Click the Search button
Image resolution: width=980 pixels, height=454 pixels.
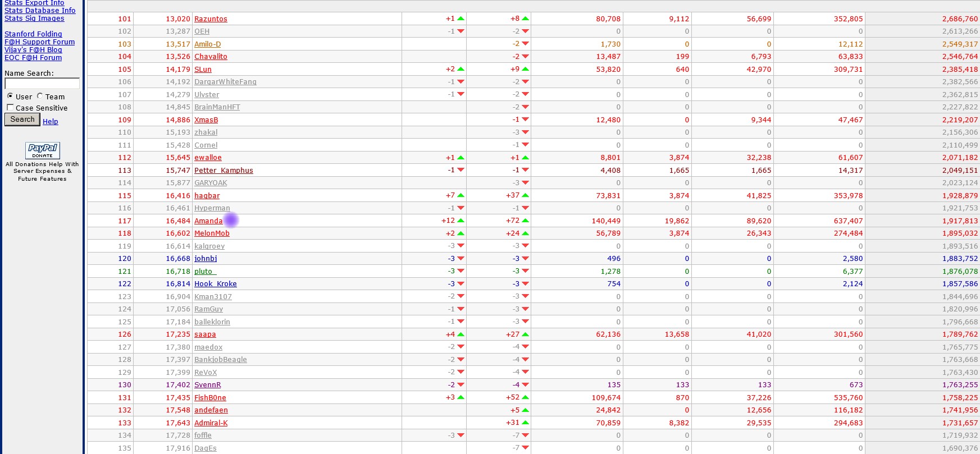coord(22,120)
